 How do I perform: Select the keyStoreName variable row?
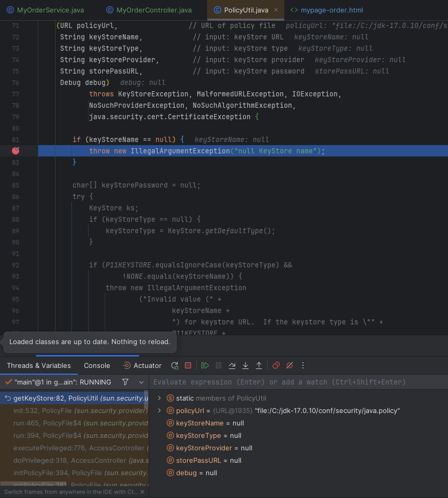coord(298,423)
